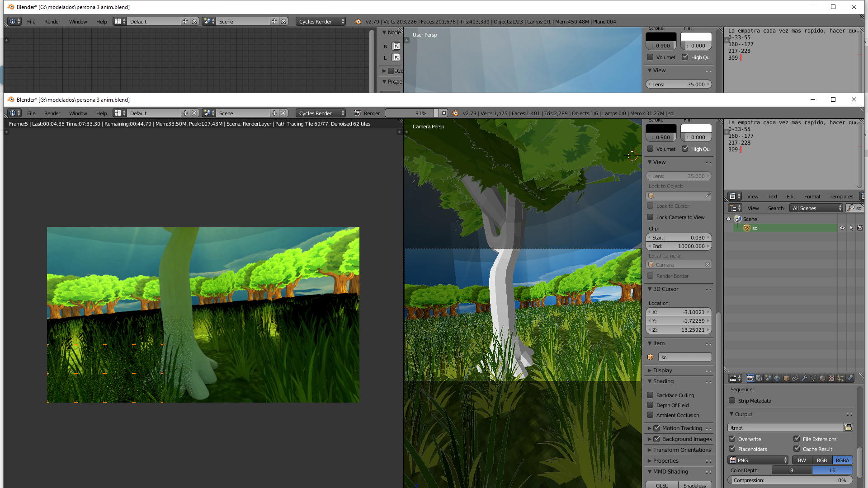Toggle renderability camera icon for sol
Screen dimensions: 868x488
point(860,228)
